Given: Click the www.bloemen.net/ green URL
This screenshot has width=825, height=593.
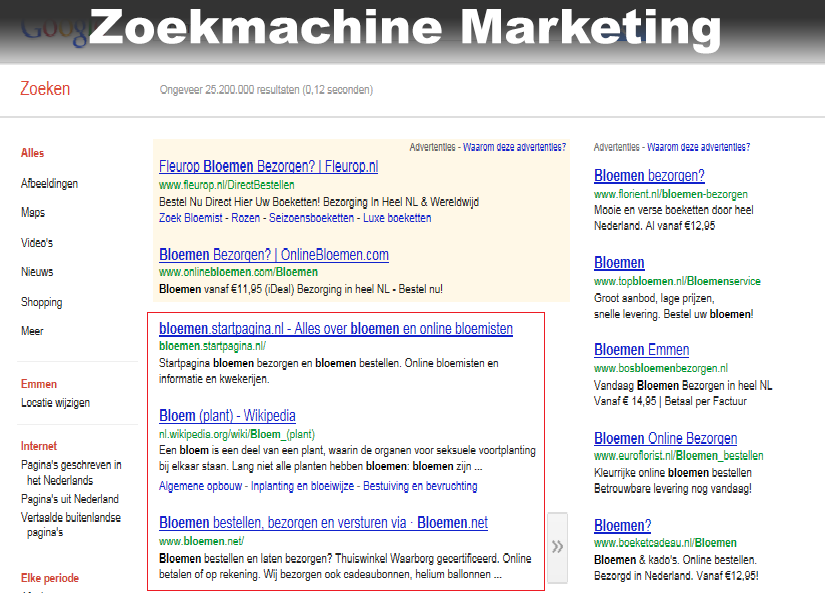Looking at the screenshot, I should click(202, 541).
